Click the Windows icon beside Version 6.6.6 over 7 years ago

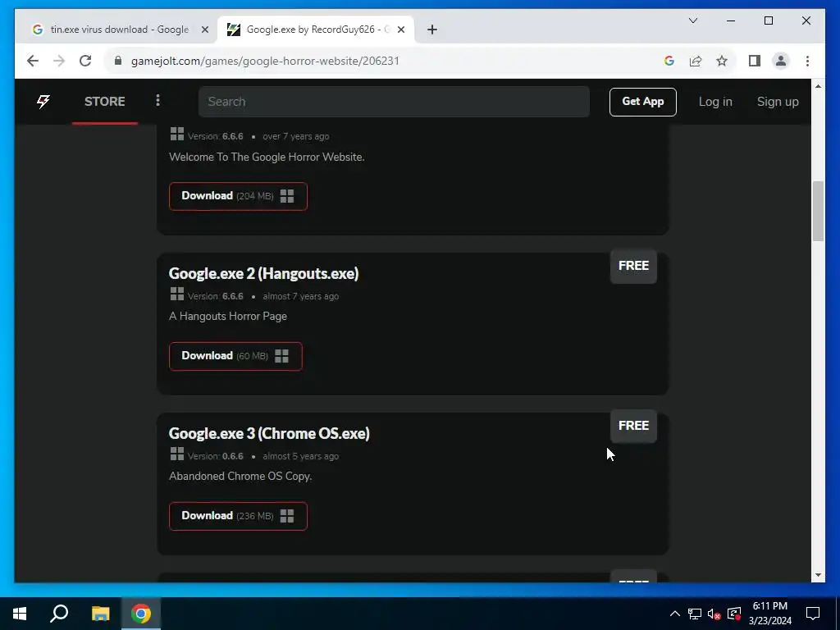[x=177, y=134]
